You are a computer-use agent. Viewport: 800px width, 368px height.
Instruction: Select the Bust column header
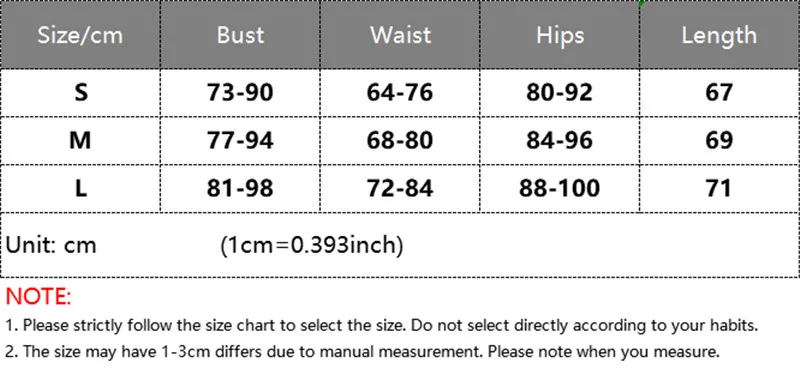click(240, 35)
